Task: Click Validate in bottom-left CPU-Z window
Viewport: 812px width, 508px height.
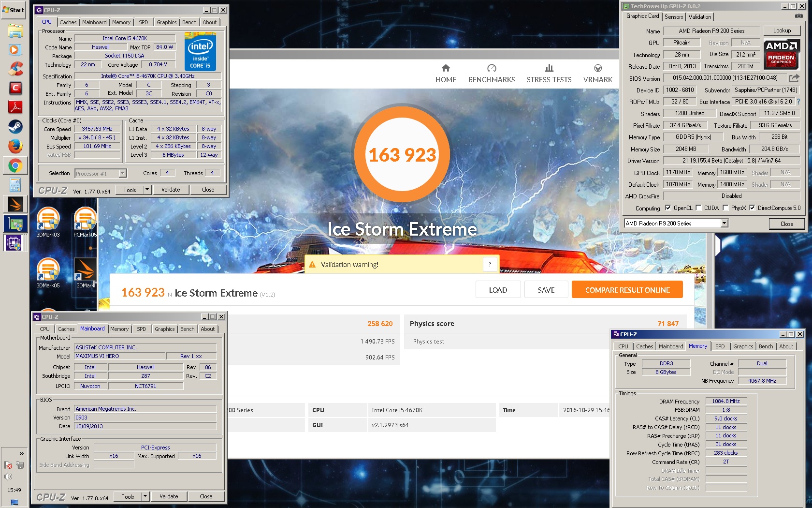Action: pos(169,496)
